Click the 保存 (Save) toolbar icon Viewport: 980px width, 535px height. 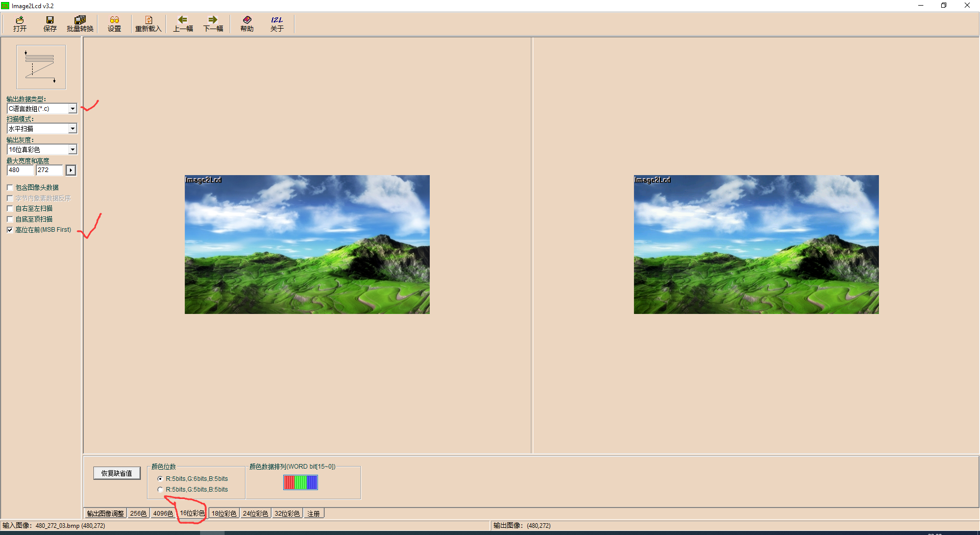coord(50,24)
